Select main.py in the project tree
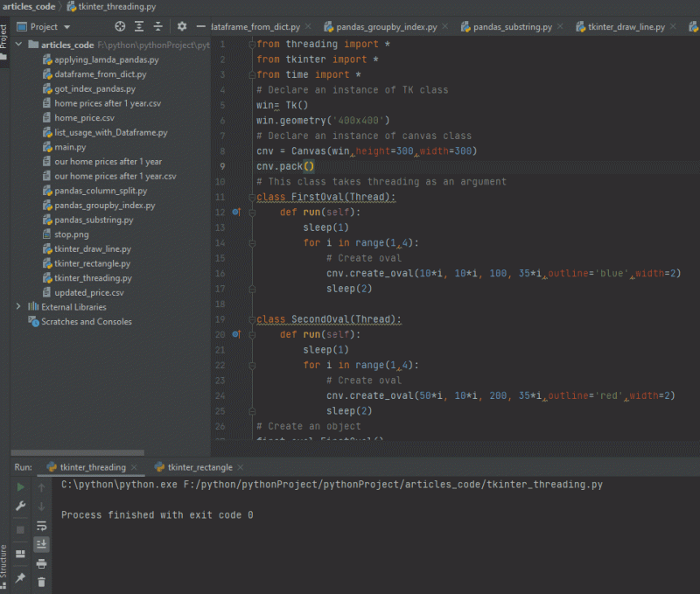The width and height of the screenshot is (700, 594). pos(71,146)
